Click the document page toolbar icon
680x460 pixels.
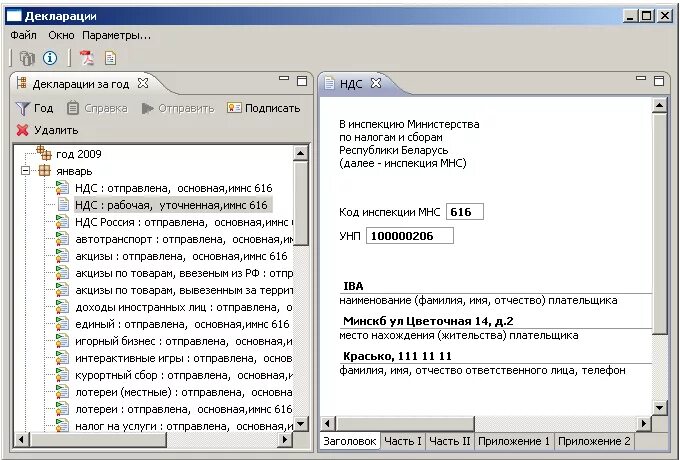(x=110, y=58)
